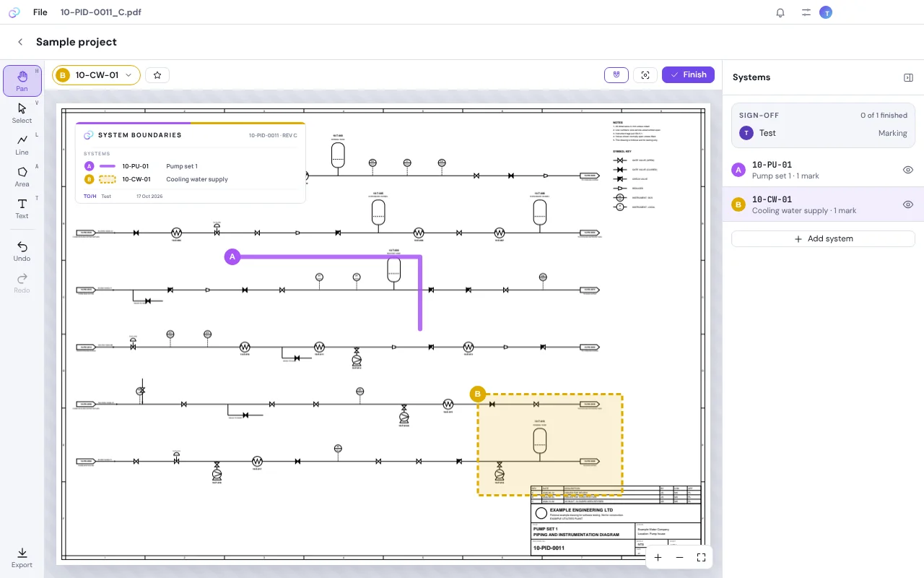The height and width of the screenshot is (578, 924).
Task: Open the user avatar T menu
Action: [826, 12]
